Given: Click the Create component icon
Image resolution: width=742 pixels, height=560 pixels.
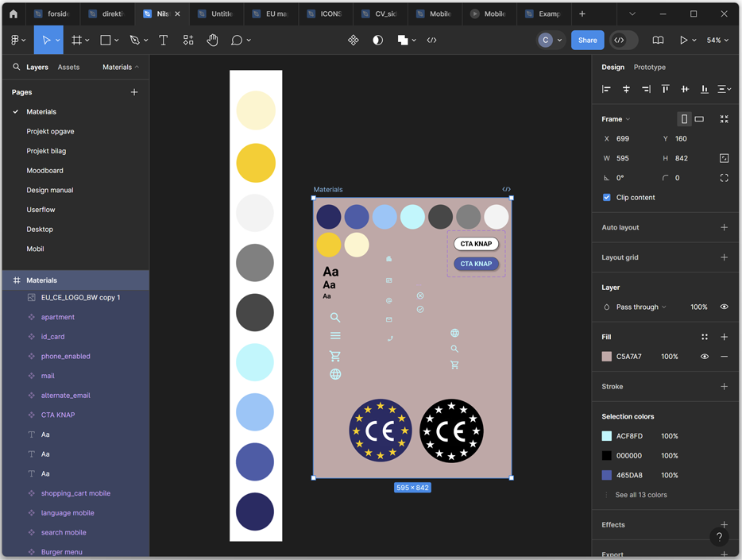Looking at the screenshot, I should [354, 41].
